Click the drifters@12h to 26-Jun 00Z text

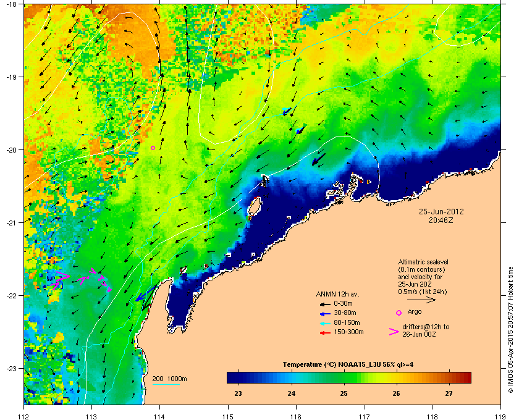[x=426, y=330]
